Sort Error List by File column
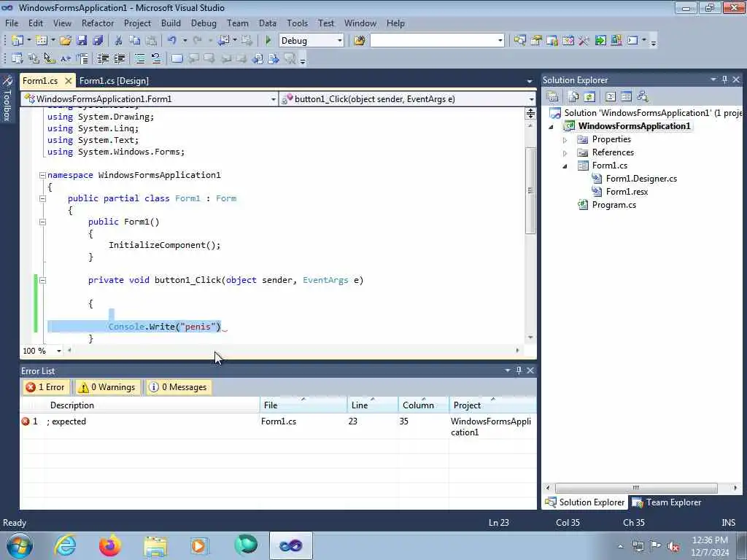Image resolution: width=747 pixels, height=560 pixels. click(x=303, y=405)
